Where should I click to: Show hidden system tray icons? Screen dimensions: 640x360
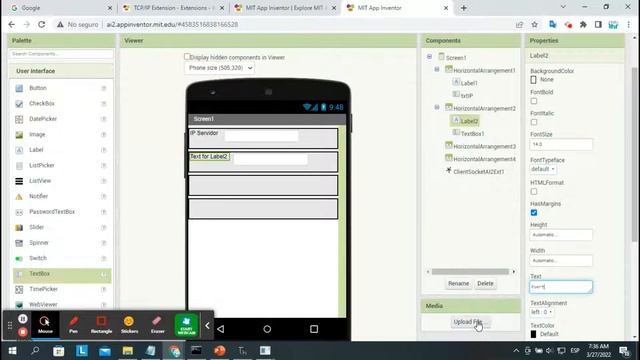click(x=516, y=351)
